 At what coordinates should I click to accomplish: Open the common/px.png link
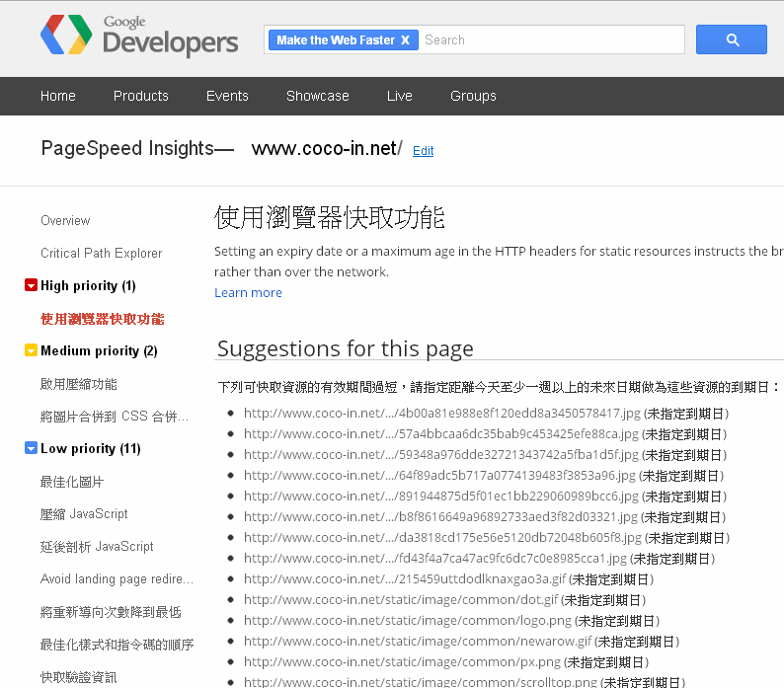[402, 662]
